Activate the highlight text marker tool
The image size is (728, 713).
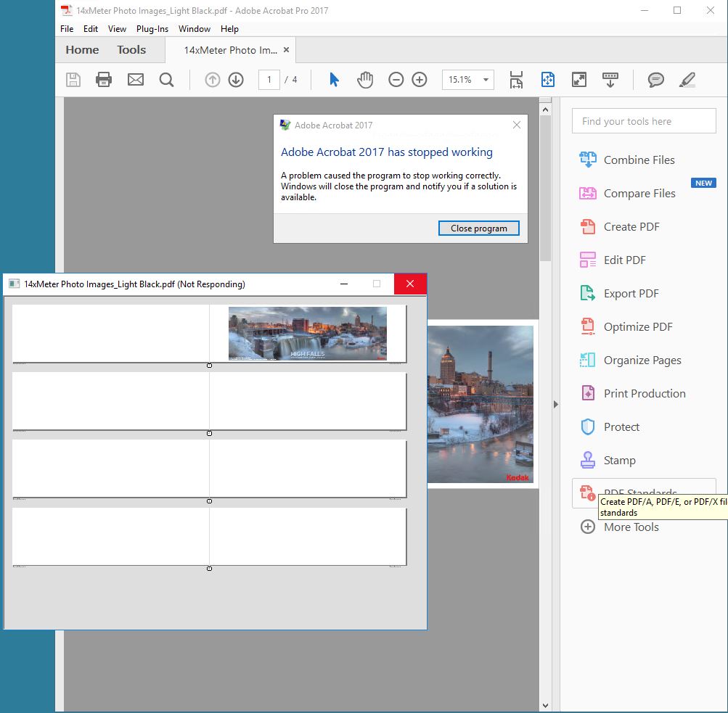[x=686, y=80]
